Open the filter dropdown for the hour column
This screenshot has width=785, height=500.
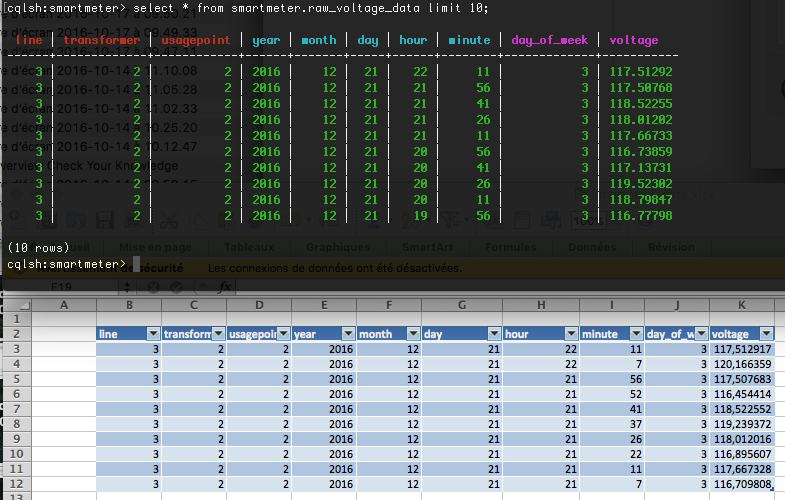click(x=571, y=334)
